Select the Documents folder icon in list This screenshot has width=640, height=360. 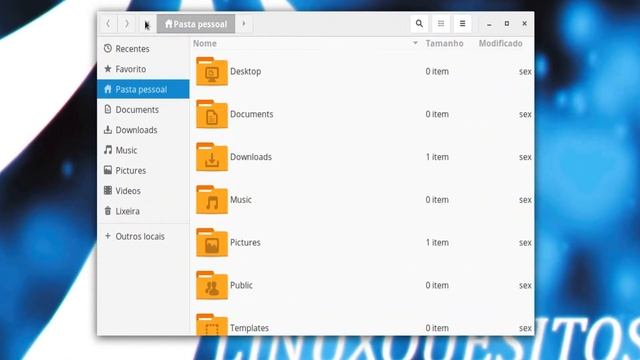tap(212, 114)
